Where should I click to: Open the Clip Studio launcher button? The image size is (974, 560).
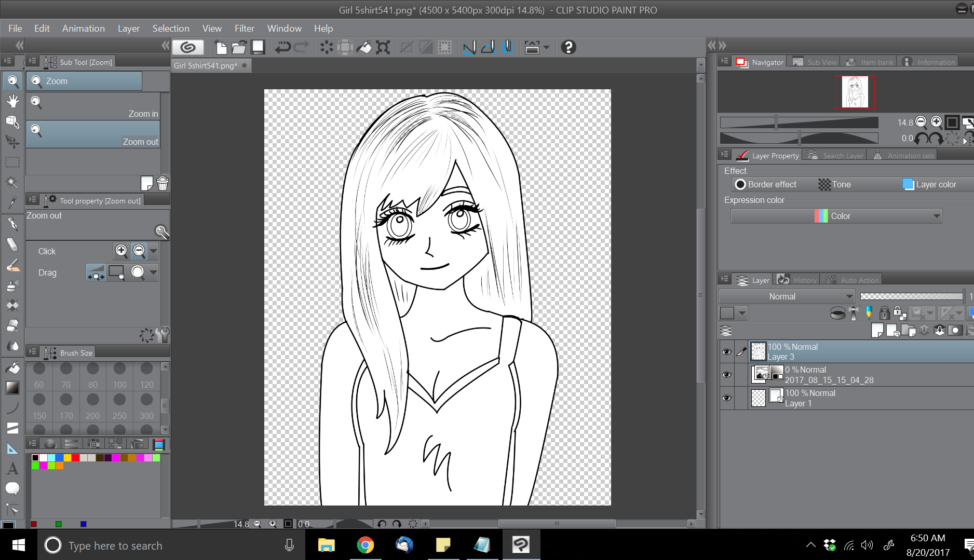188,48
